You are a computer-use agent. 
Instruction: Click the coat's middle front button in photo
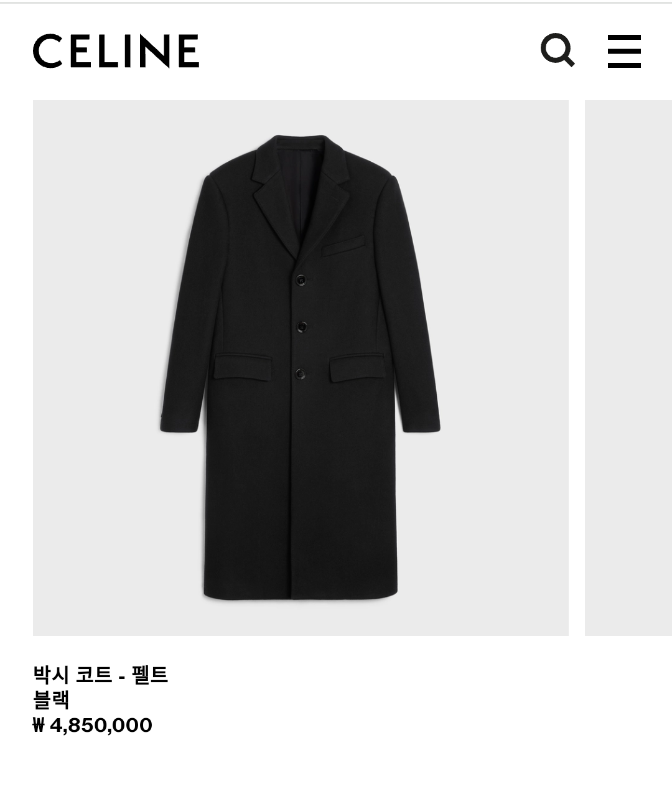302,326
